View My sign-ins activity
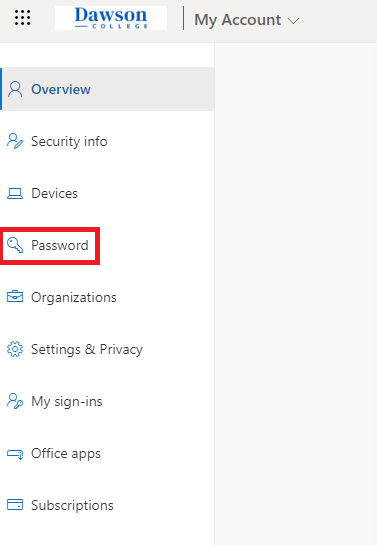This screenshot has height=545, width=377. click(x=67, y=401)
